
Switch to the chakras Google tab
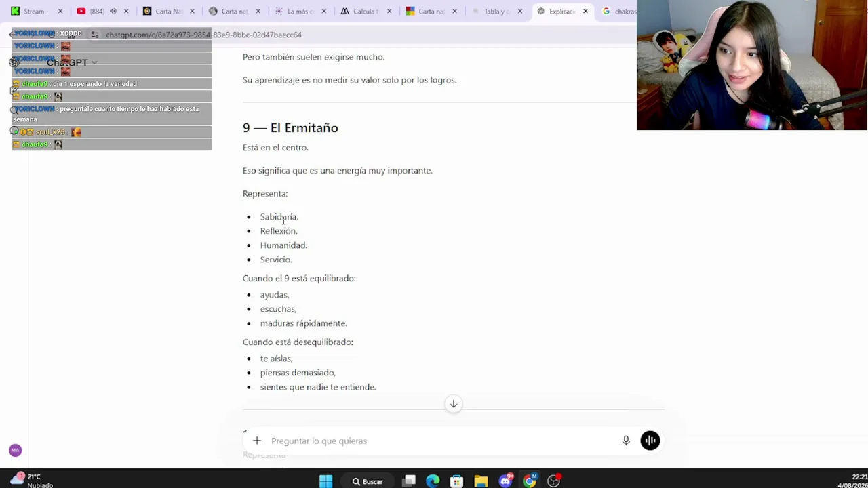[618, 11]
